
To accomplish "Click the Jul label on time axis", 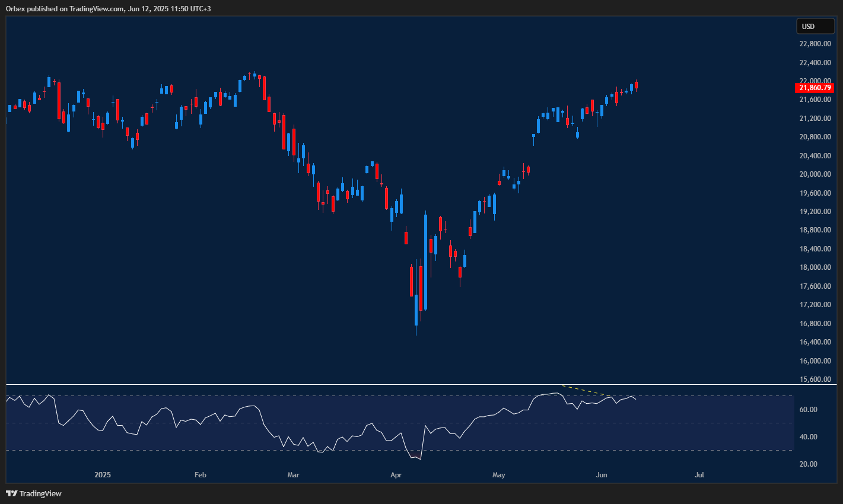I will [x=699, y=475].
